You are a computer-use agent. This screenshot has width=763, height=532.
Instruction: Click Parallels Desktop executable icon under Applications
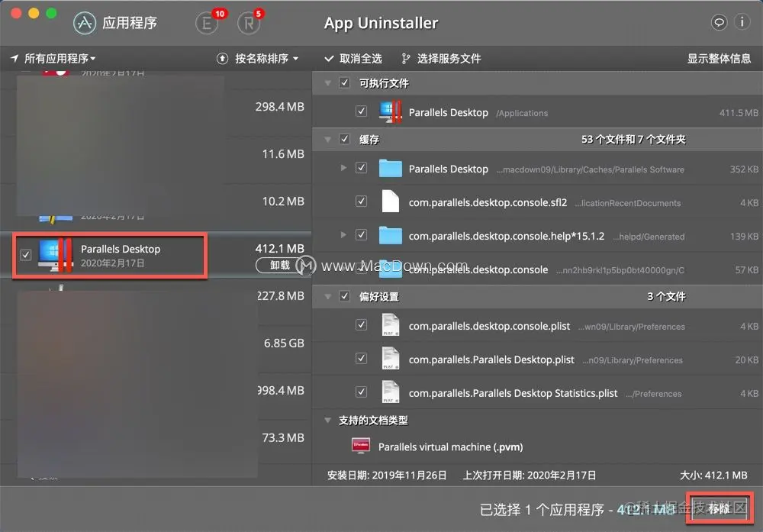pos(390,112)
